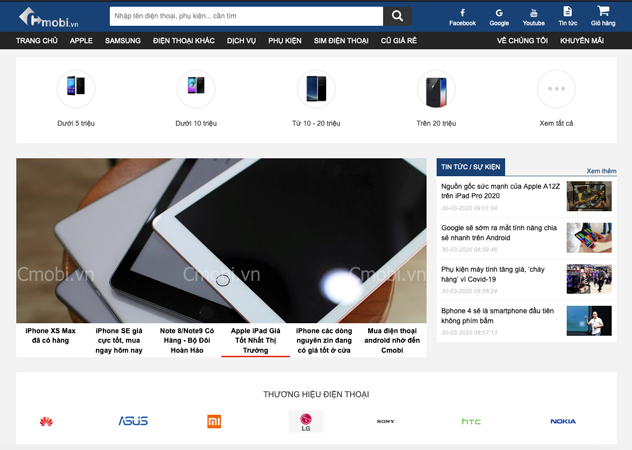Select the Xiaomi brand logo

pyautogui.click(x=214, y=421)
